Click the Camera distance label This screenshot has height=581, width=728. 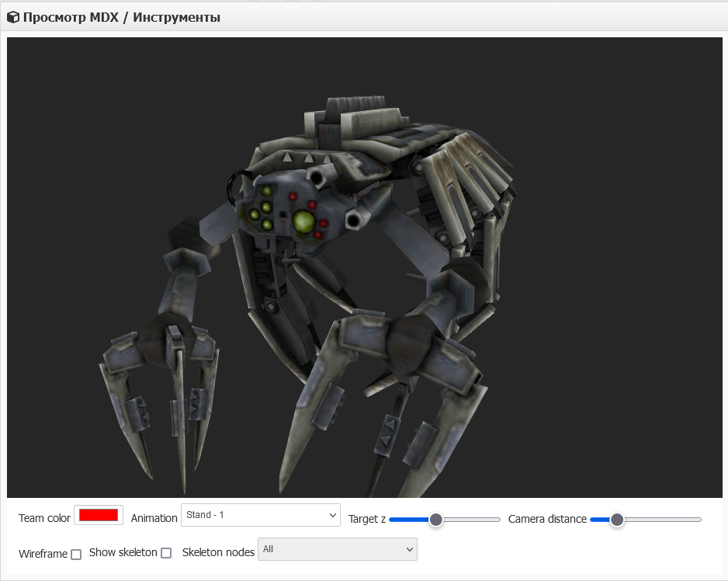pos(547,519)
